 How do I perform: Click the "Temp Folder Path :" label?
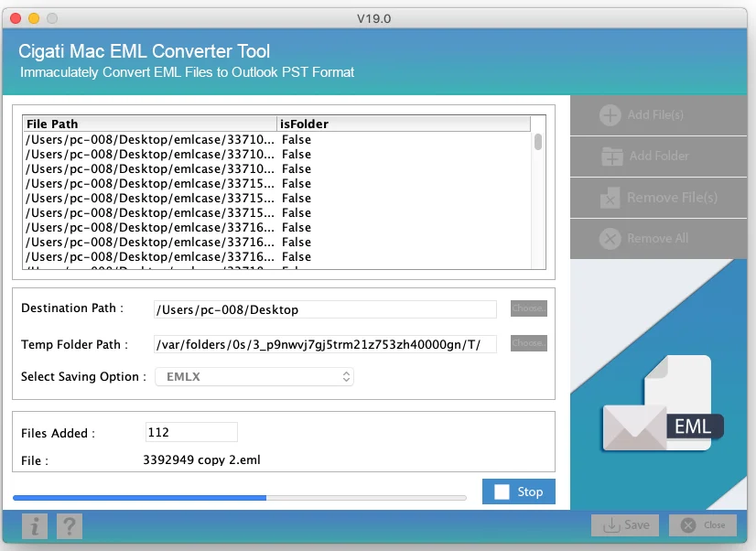tap(74, 344)
